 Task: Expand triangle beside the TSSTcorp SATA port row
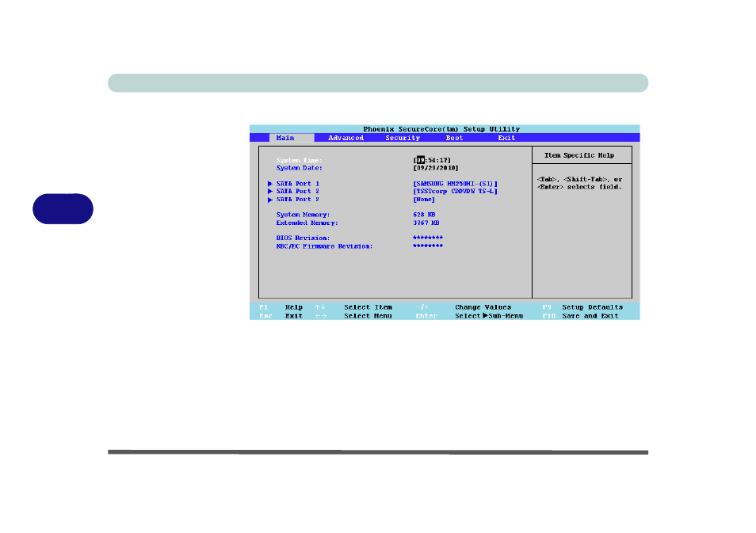pos(270,192)
